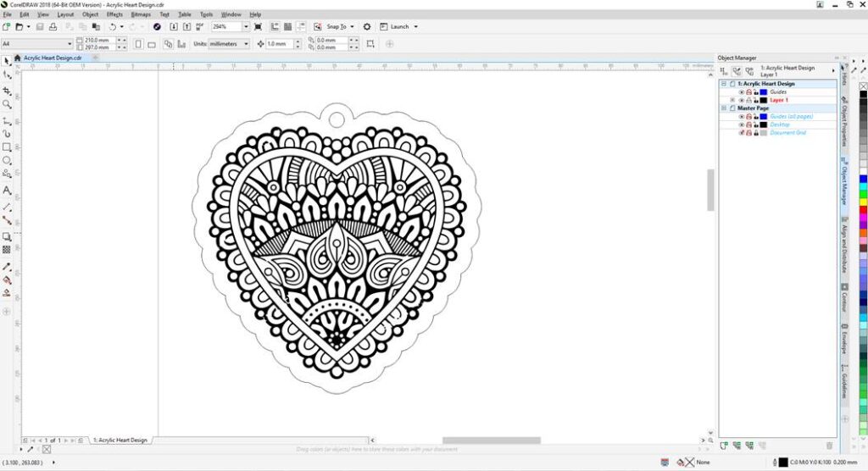Image resolution: width=868 pixels, height=471 pixels.
Task: Select the Ellipse tool
Action: tap(7, 160)
